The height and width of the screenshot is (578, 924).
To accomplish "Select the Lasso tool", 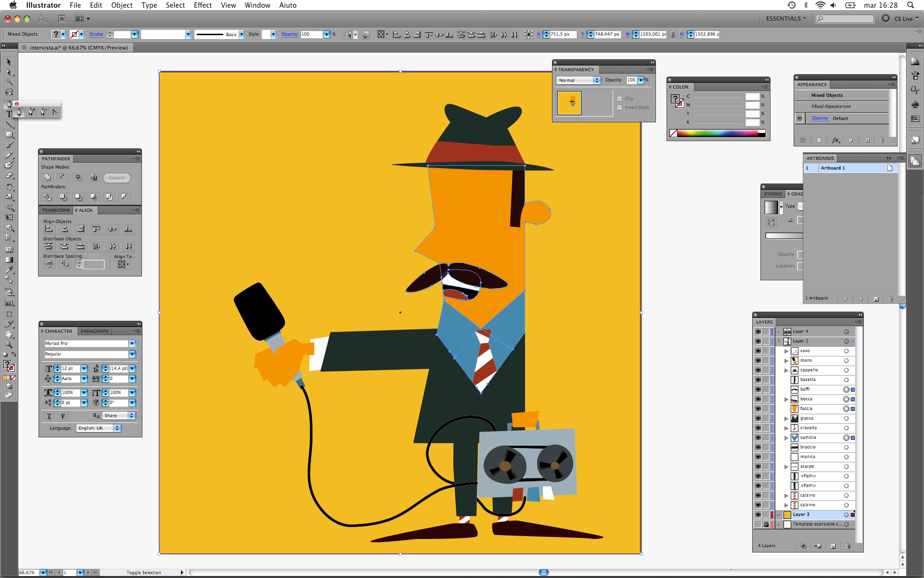I will (9, 92).
